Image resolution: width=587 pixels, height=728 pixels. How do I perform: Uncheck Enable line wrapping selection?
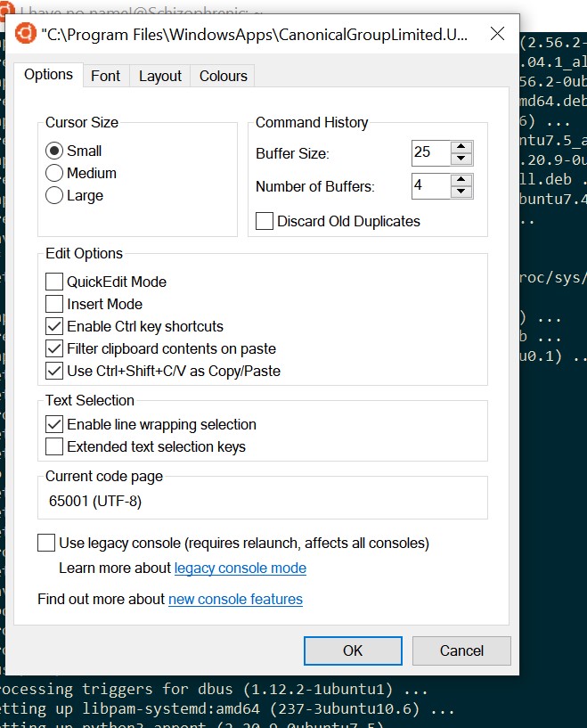54,424
